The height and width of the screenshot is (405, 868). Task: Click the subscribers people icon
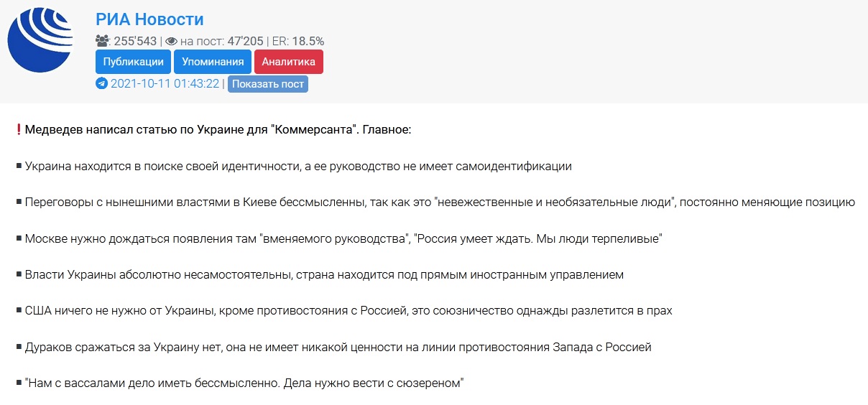tap(102, 41)
